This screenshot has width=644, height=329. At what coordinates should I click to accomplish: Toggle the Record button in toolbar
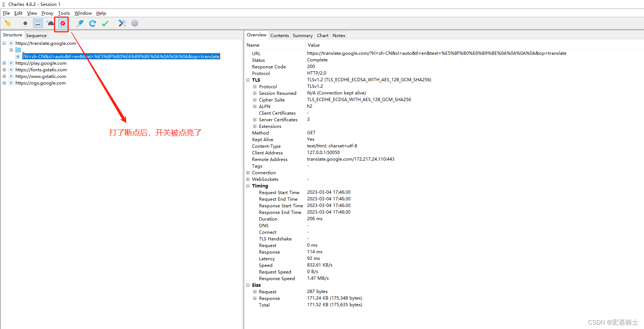pos(25,24)
